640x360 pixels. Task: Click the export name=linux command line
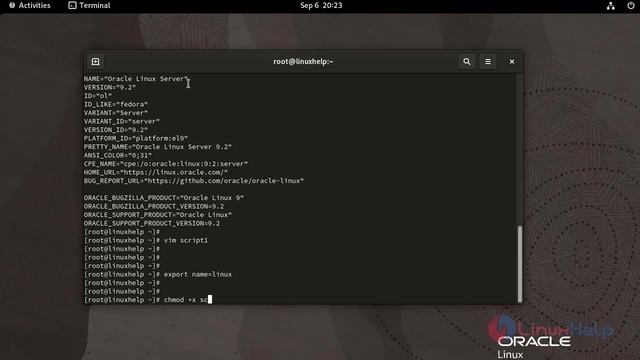click(x=158, y=274)
